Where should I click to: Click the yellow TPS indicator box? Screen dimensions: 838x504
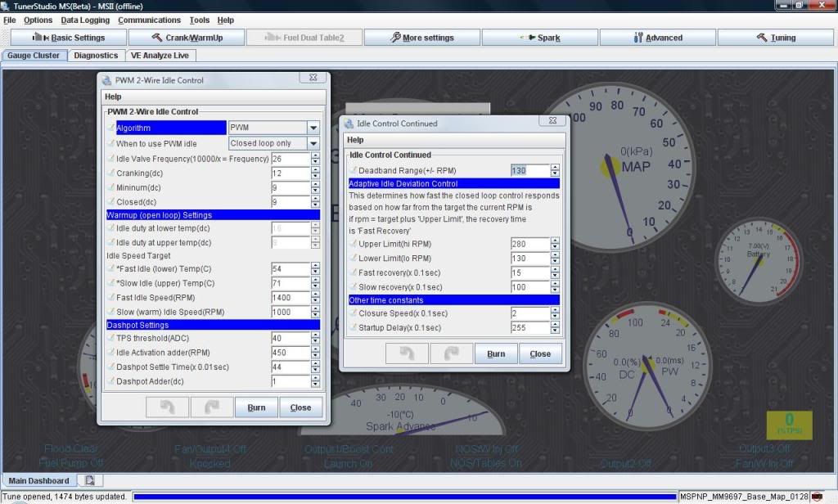[x=790, y=425]
